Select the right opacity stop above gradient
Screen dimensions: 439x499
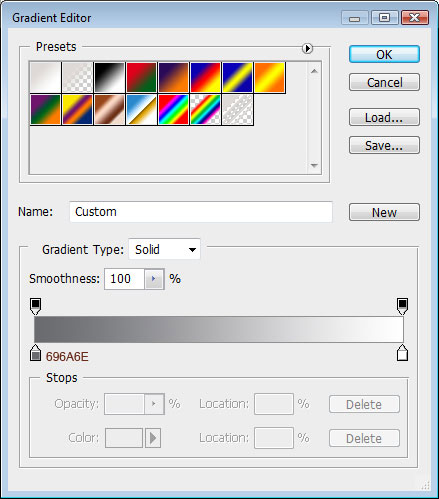click(402, 306)
